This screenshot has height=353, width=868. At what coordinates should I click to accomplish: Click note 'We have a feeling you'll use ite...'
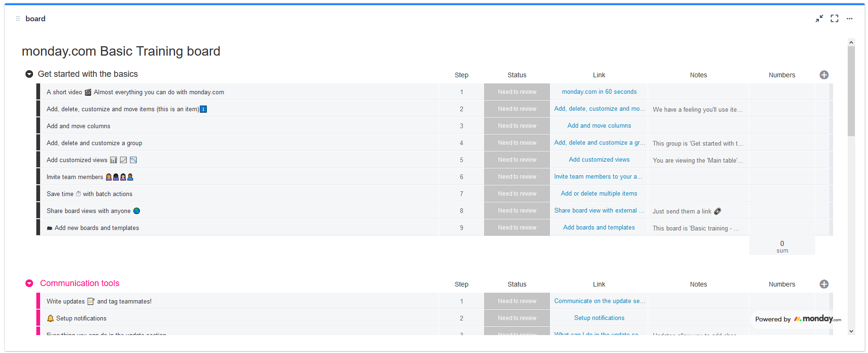click(x=698, y=109)
